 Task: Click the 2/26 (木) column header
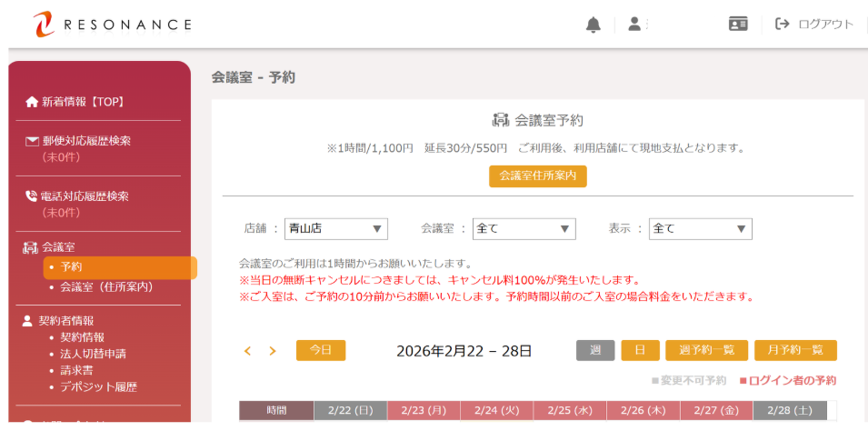click(x=644, y=411)
